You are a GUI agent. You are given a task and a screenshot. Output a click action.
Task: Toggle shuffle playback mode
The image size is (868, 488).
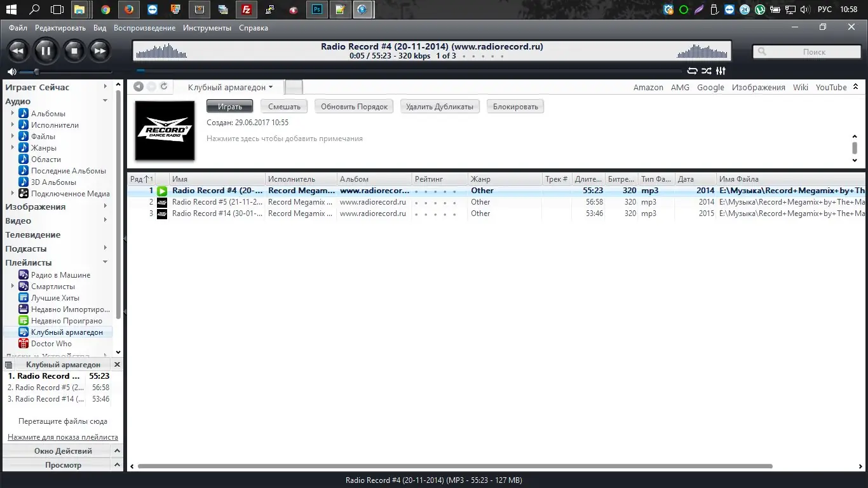[707, 71]
